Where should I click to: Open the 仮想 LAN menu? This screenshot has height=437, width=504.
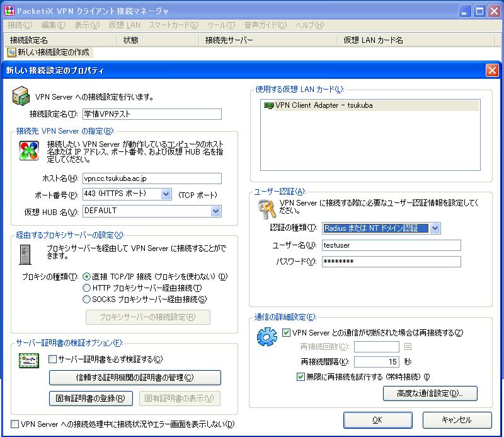click(124, 25)
